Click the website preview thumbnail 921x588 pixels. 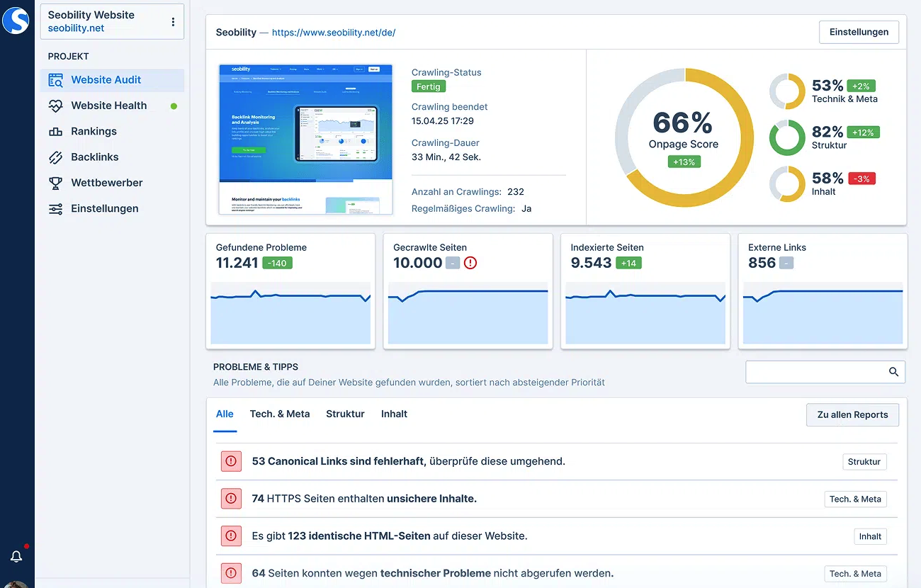[x=306, y=140]
